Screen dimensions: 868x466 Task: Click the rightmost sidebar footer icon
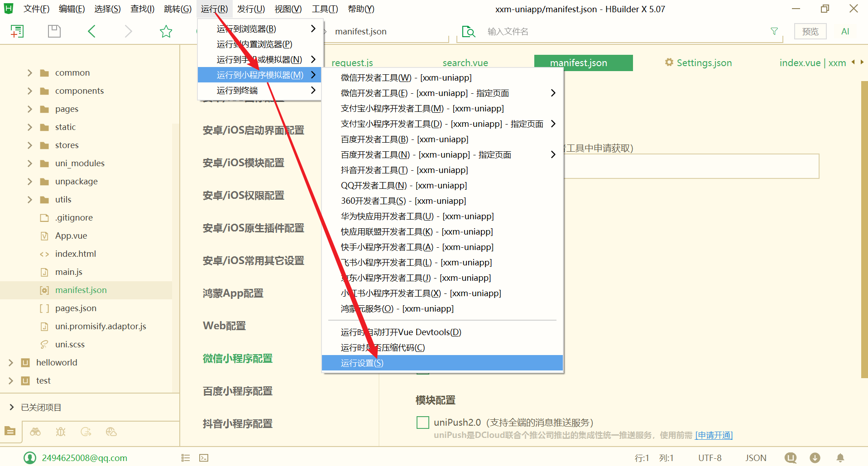[111, 432]
